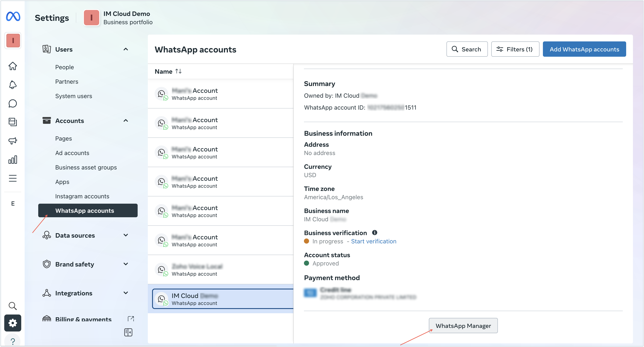Open the Instagram accounts menu item

82,196
